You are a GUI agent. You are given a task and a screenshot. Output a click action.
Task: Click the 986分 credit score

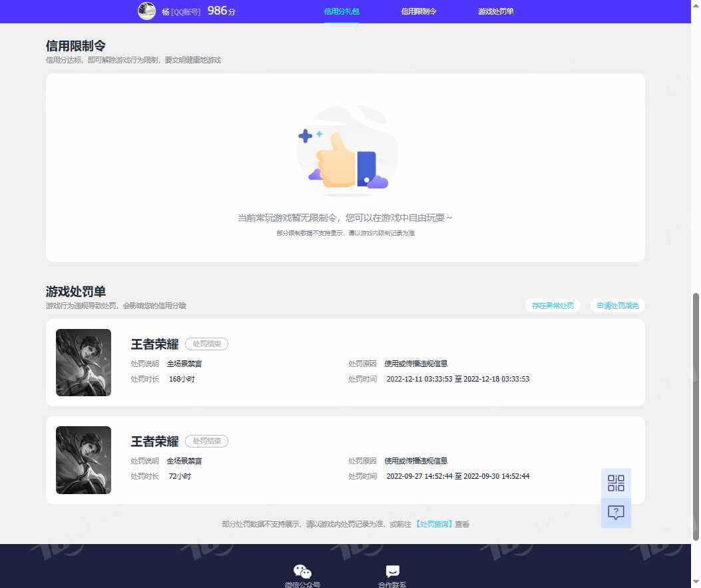(221, 11)
